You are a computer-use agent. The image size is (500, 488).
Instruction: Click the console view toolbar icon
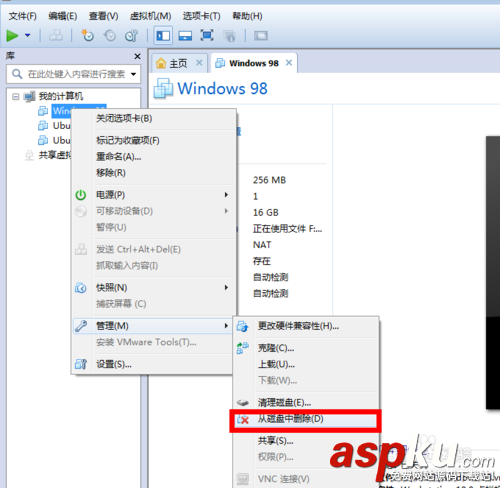(261, 35)
